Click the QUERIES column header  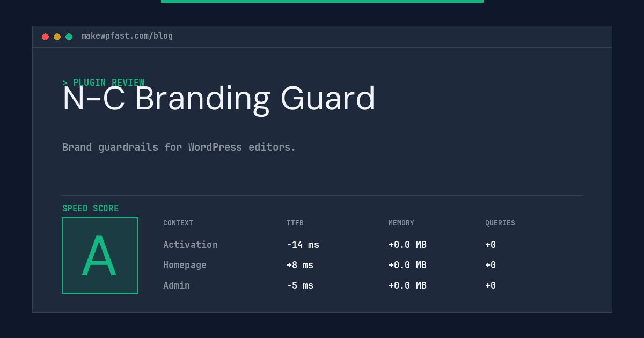[x=500, y=223]
